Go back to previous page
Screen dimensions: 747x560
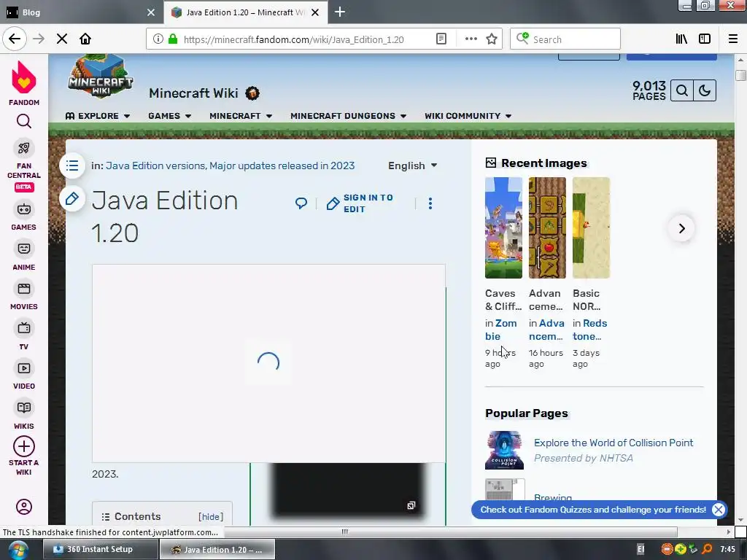coord(15,39)
